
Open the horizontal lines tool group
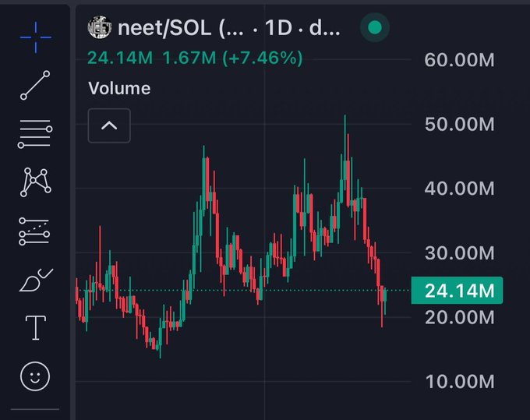35,134
